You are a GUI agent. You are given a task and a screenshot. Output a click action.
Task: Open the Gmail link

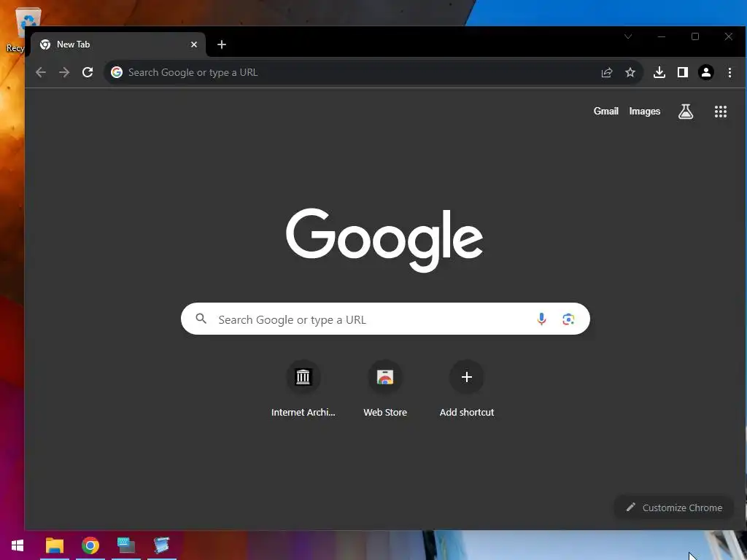click(606, 111)
